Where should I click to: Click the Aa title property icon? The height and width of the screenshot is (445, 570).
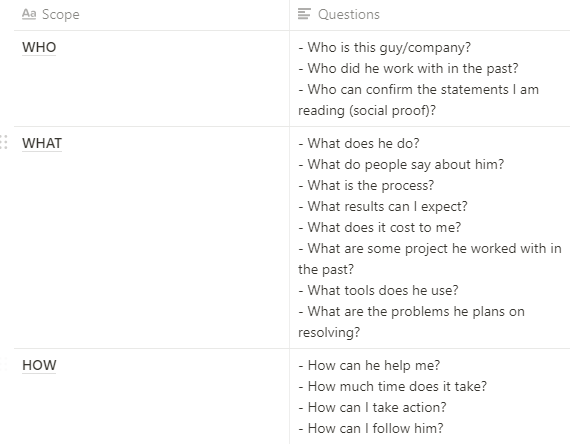29,14
